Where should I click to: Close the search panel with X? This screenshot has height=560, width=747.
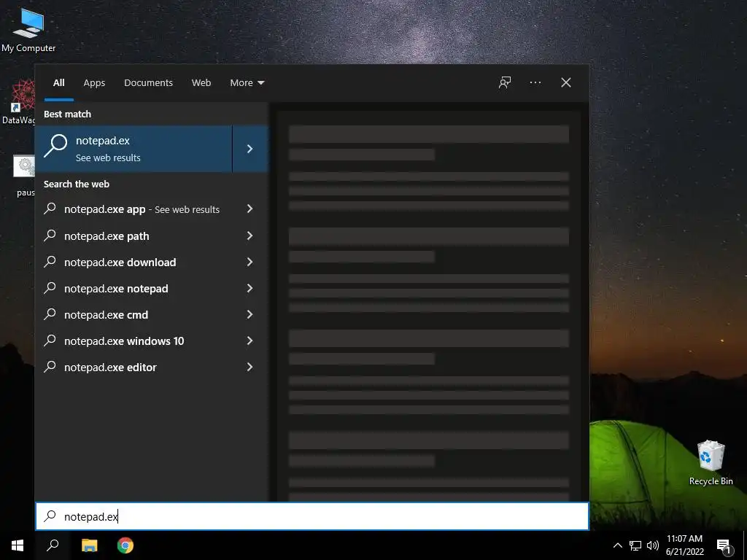pos(566,83)
